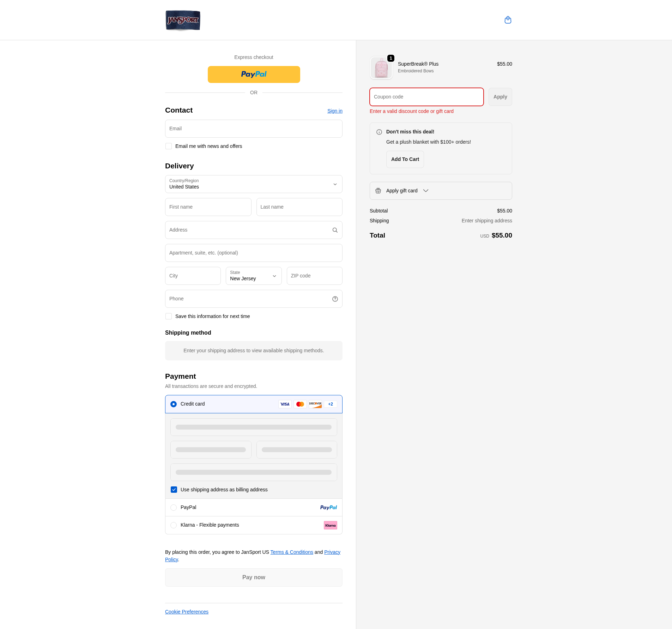The width and height of the screenshot is (672, 629).
Task: Enable Email me with news and offers
Action: pos(169,146)
